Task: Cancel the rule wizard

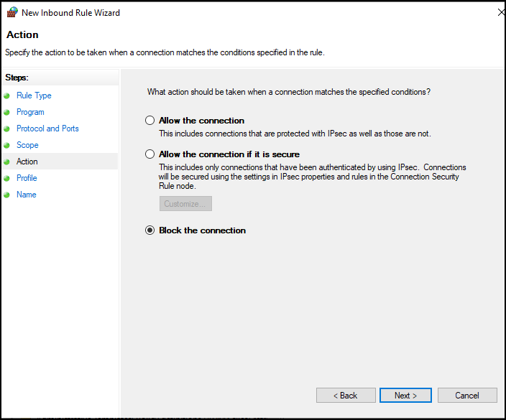Action: 467,395
